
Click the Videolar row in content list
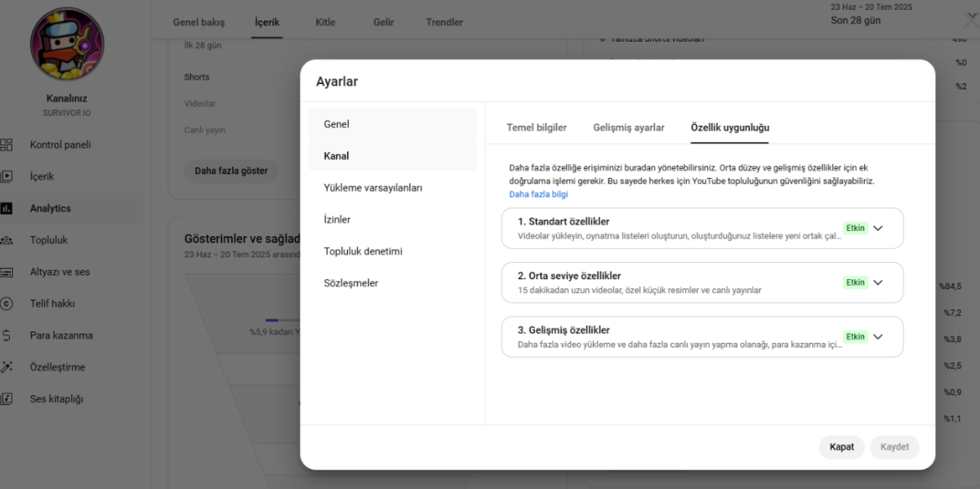(x=200, y=104)
